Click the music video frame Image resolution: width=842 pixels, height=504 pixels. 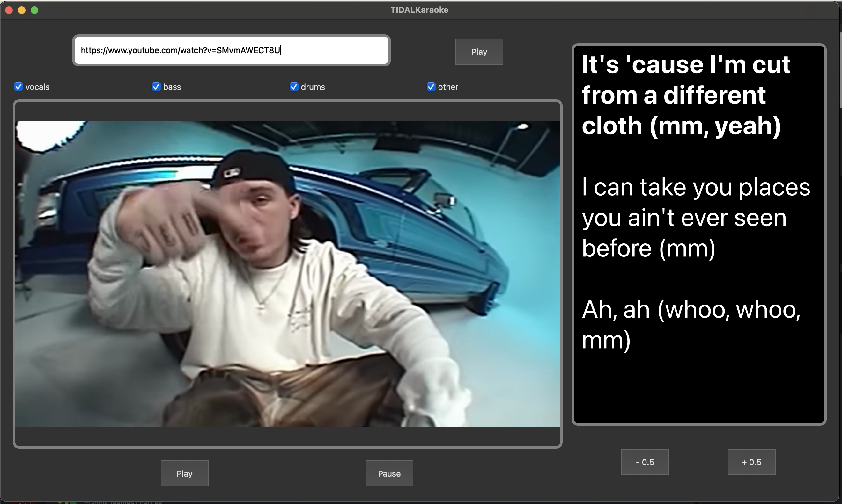[288, 274]
